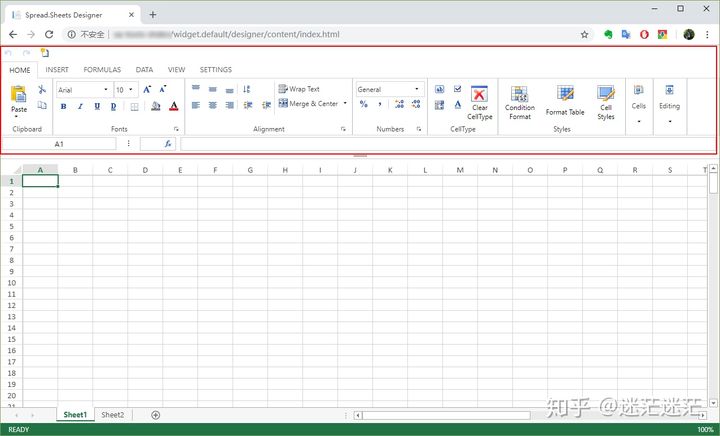Add a new sheet with plus icon

tap(156, 415)
